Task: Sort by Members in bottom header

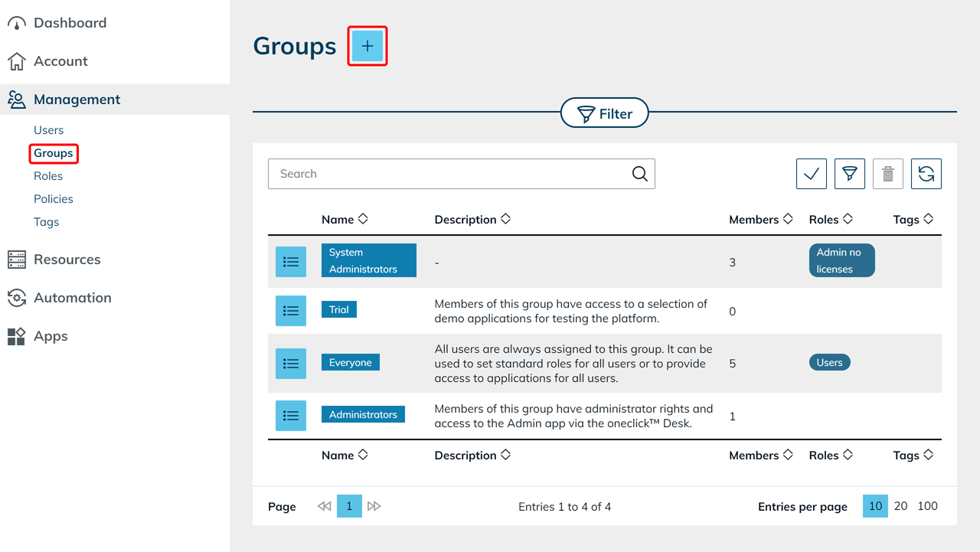Action: click(x=760, y=455)
